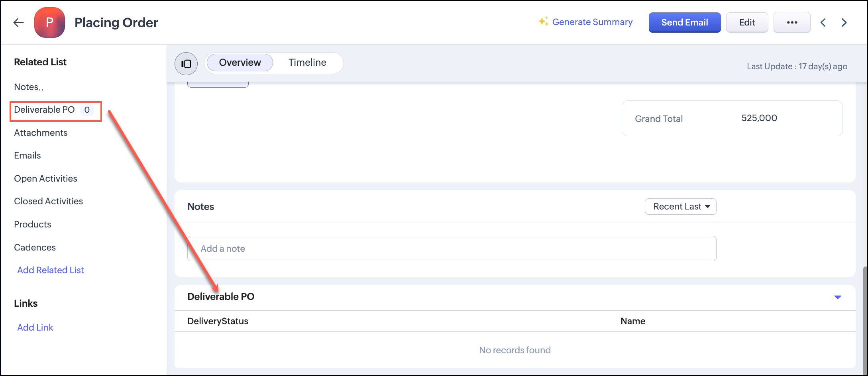
Task: Open Deliverable PO in the related list
Action: [x=45, y=110]
